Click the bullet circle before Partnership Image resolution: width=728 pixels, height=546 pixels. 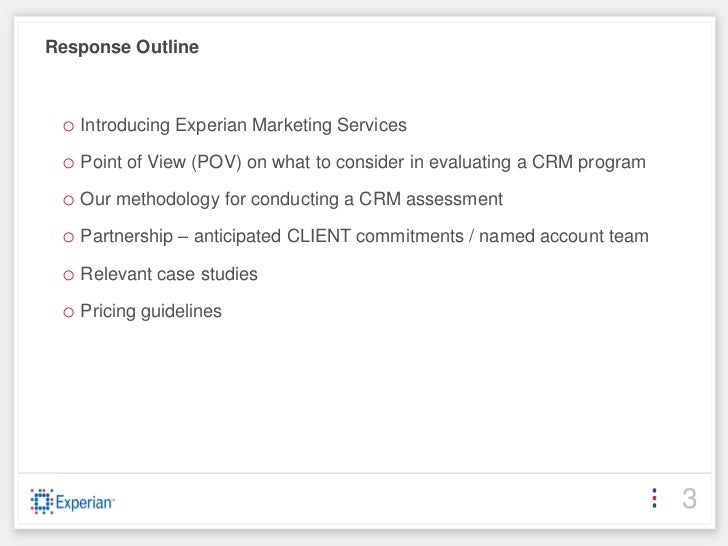69,238
